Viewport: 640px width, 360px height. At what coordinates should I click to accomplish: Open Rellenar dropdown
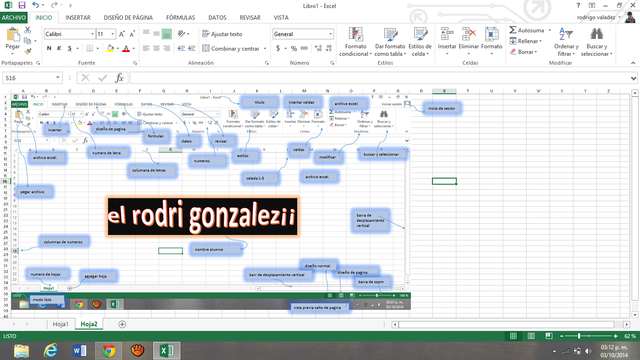pyautogui.click(x=526, y=41)
